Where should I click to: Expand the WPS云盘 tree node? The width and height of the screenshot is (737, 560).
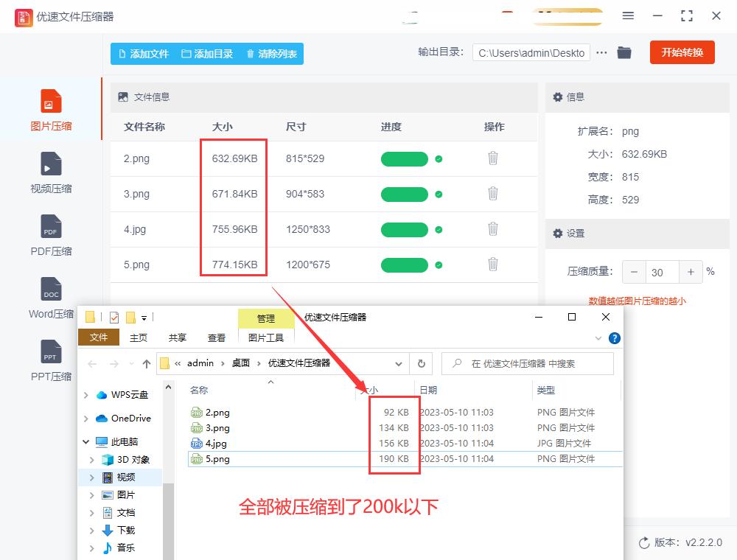coord(86,395)
